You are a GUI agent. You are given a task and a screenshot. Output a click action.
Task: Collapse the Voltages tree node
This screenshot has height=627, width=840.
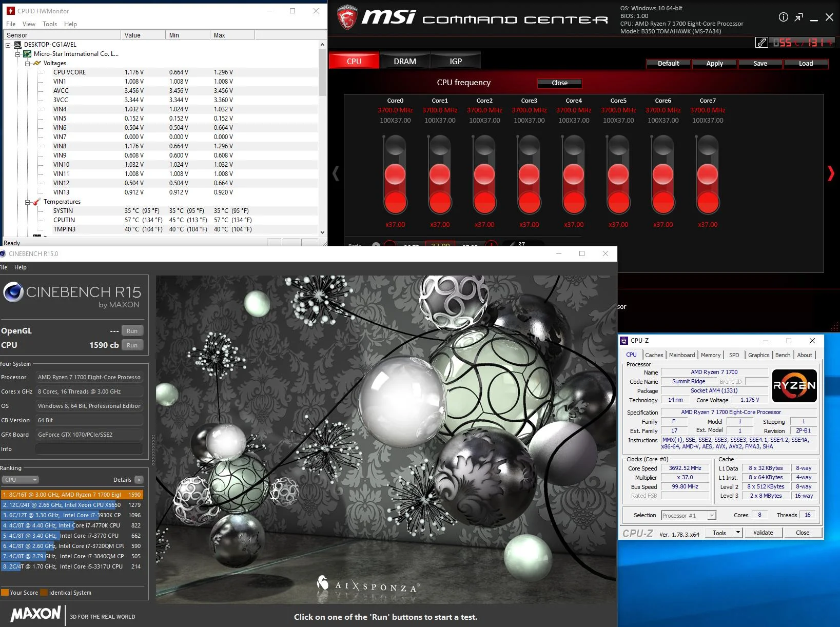(x=28, y=63)
